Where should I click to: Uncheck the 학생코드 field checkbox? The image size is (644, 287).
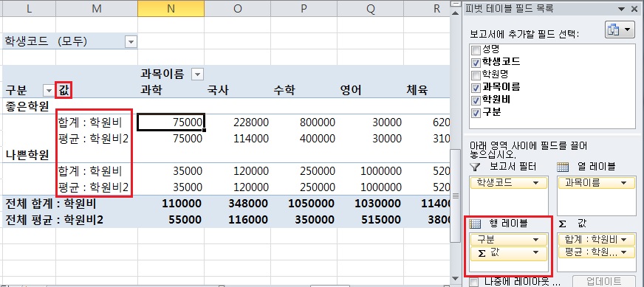pos(476,63)
